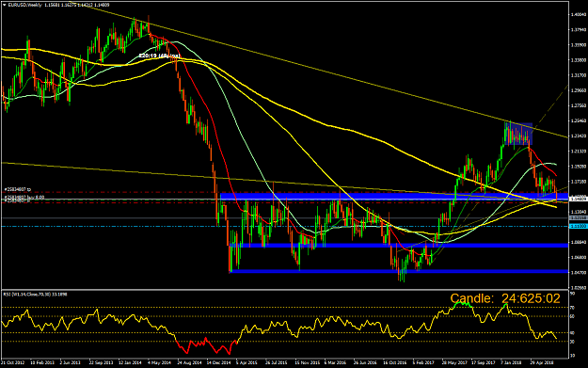Viewport: 588px width, 368px height.
Task: Click the 14 Dec 2014 date label
Action: pyautogui.click(x=218, y=362)
